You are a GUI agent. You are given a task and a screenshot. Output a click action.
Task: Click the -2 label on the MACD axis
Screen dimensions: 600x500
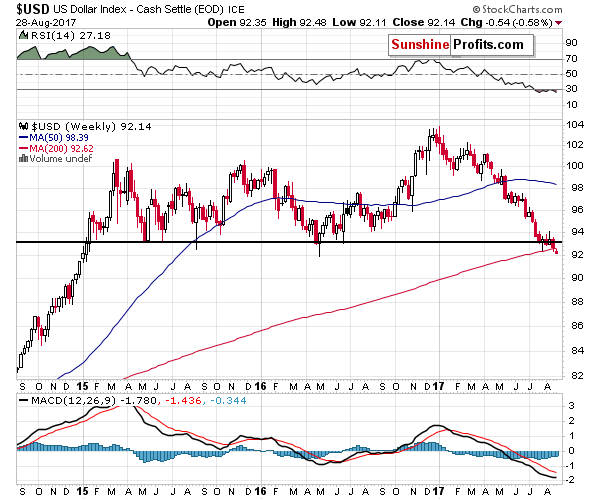570,479
